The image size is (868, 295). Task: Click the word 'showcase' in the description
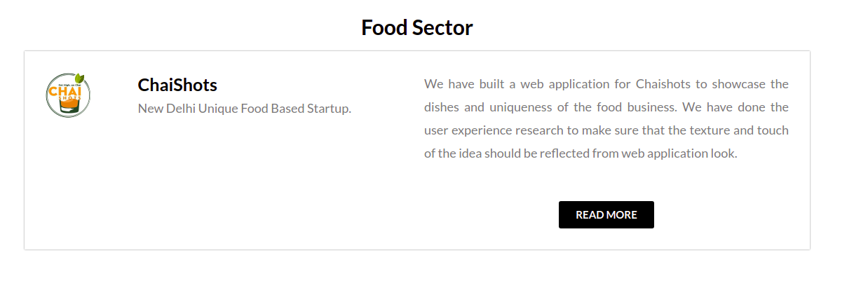(738, 84)
